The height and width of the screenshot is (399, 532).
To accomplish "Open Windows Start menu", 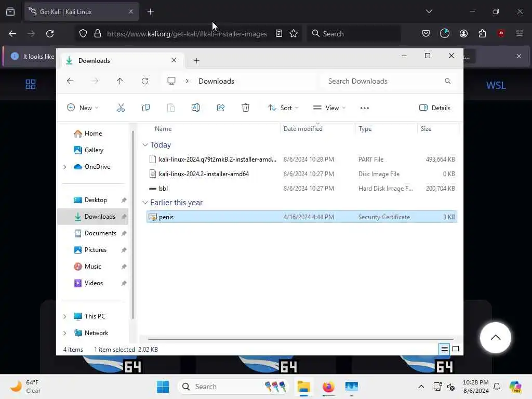I will pos(163,387).
